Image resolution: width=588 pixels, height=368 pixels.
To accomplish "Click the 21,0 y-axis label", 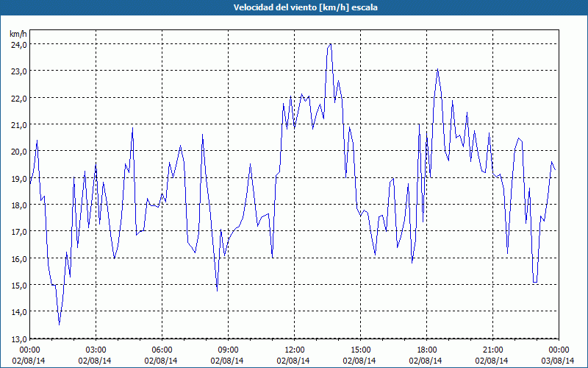I will (x=18, y=125).
